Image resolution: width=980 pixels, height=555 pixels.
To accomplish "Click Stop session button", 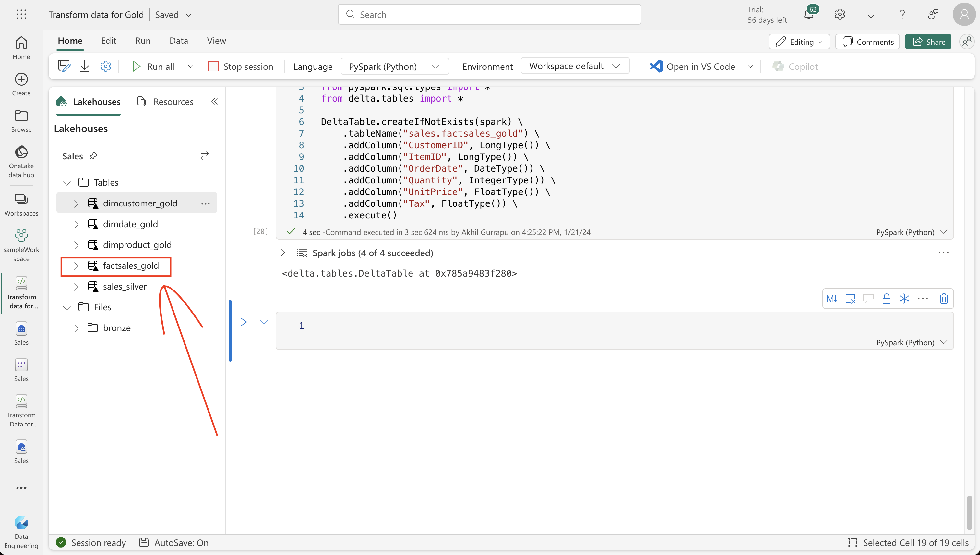I will pos(241,66).
